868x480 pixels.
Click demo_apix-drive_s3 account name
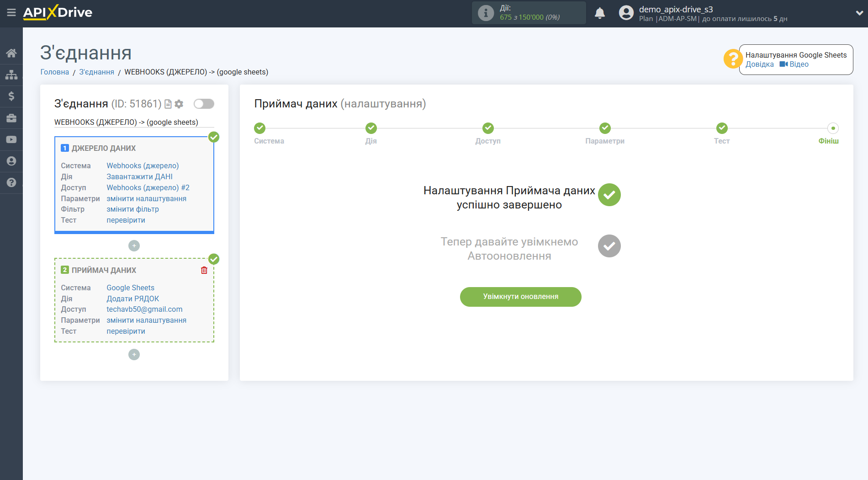click(676, 9)
